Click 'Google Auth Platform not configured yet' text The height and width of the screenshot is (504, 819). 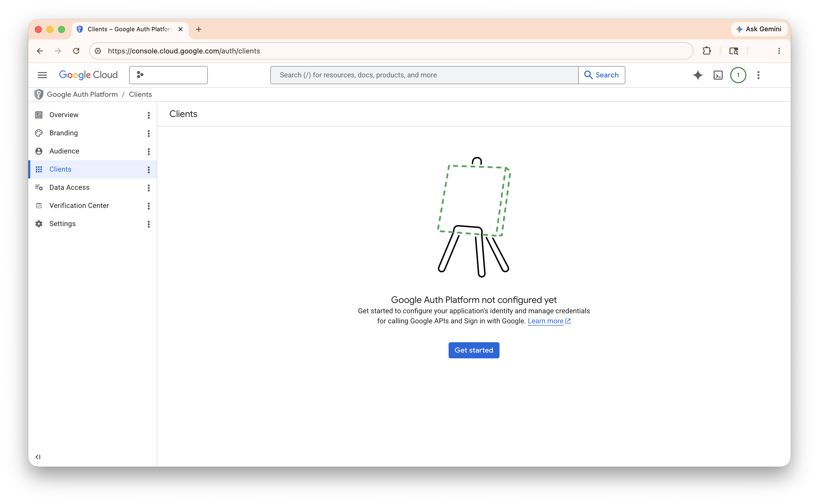[x=474, y=300]
